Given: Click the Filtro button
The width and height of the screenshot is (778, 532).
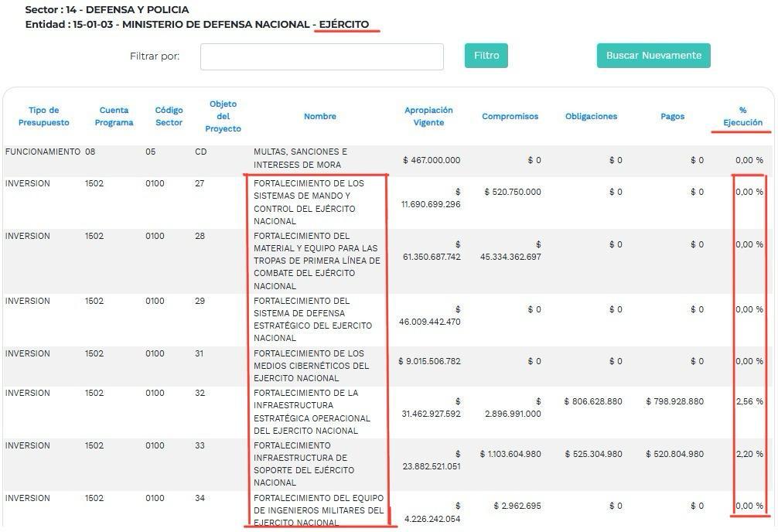Looking at the screenshot, I should coord(486,56).
